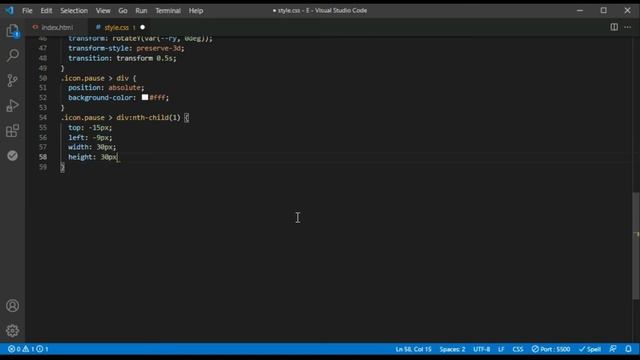Open the Extensions view
Viewport: 640px width, 360px height.
point(13,131)
